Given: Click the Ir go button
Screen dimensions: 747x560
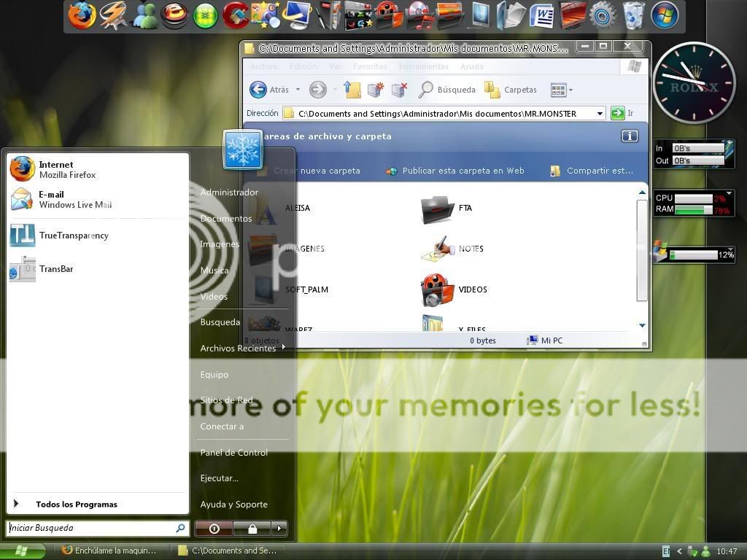Looking at the screenshot, I should 618,113.
